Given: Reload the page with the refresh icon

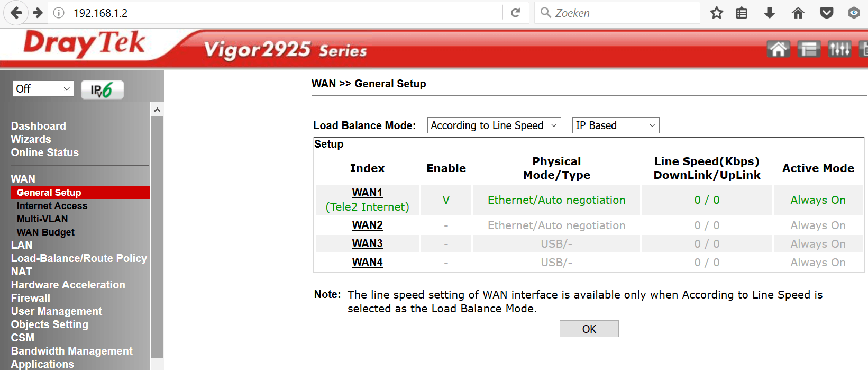Looking at the screenshot, I should 515,13.
